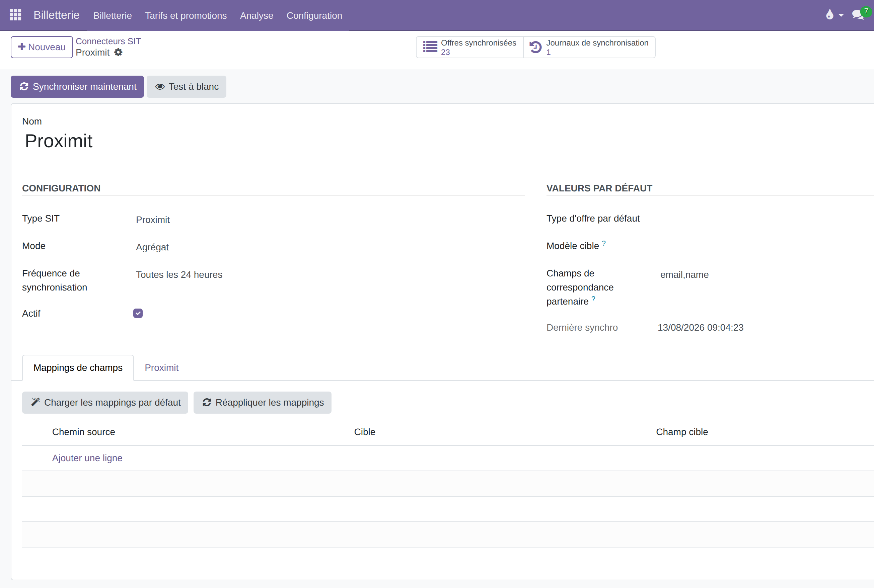The height and width of the screenshot is (588, 874).
Task: Click the Dernière synchro date value
Action: [x=701, y=327]
